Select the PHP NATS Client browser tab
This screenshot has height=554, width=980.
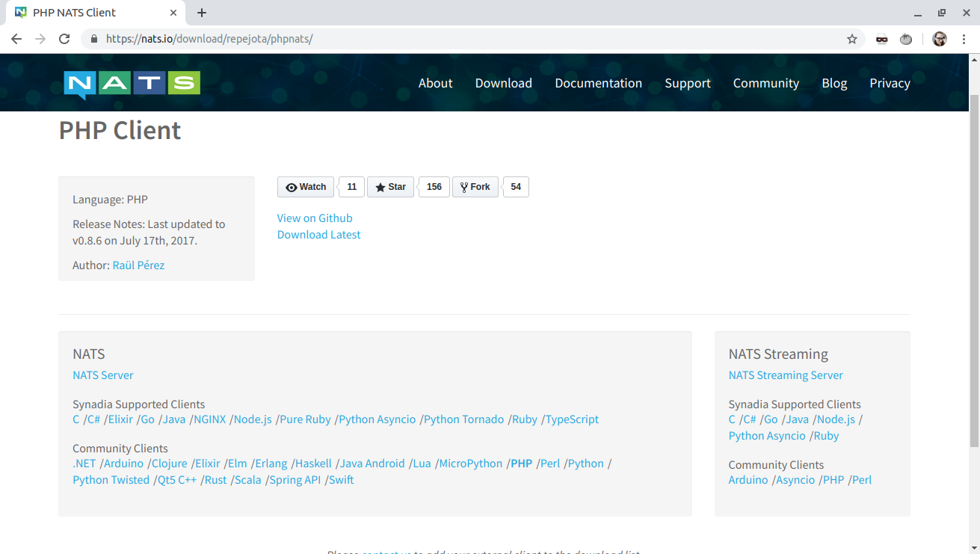click(x=97, y=13)
